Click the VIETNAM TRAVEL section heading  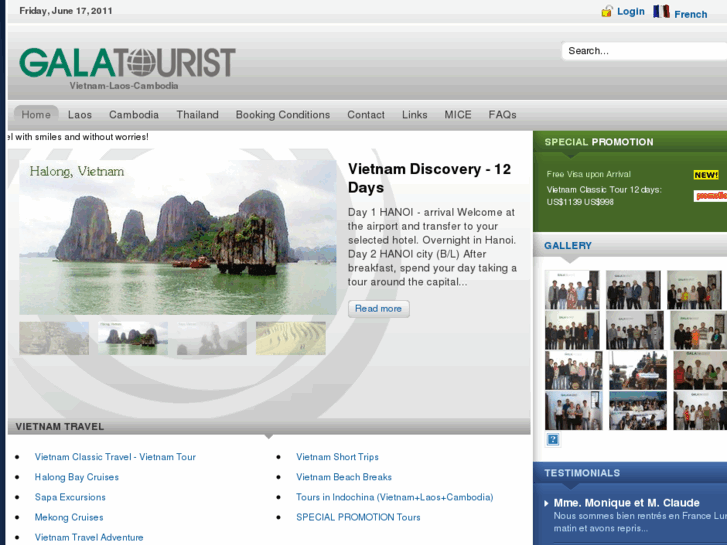click(x=59, y=427)
